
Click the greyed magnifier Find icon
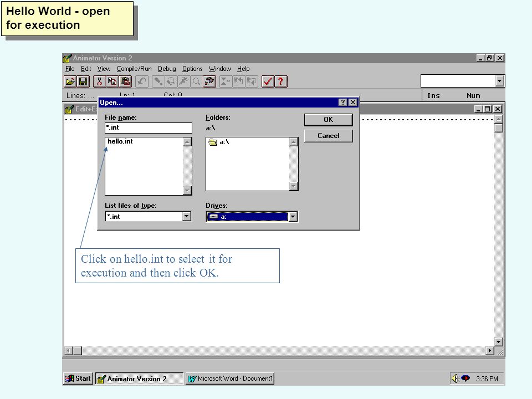pyautogui.click(x=196, y=81)
